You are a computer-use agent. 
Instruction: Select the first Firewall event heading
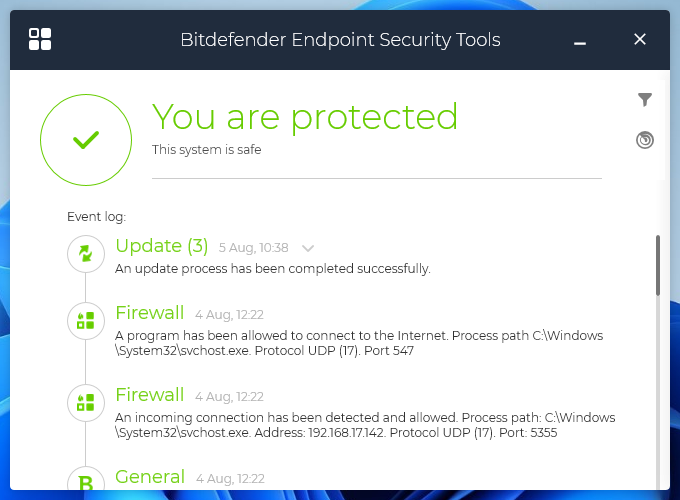coord(149,313)
